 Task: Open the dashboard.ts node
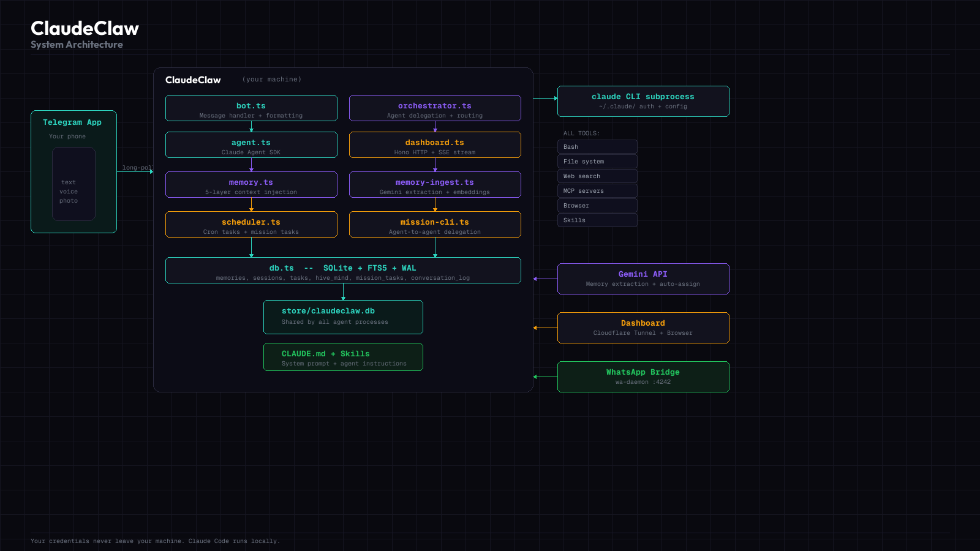click(x=435, y=145)
